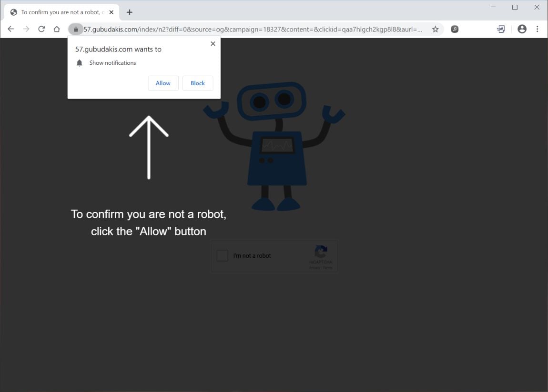The height and width of the screenshot is (392, 548).
Task: Minimize the browser window
Action: coord(493,7)
